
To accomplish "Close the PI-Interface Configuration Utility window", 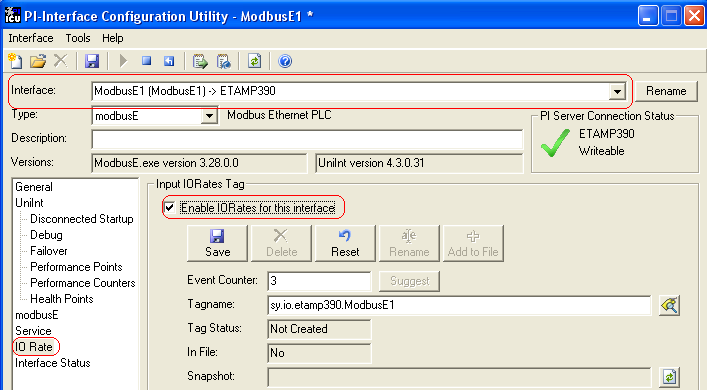I will point(694,16).
